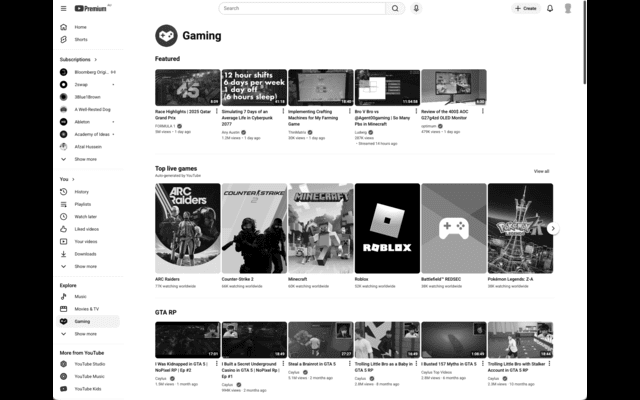
Task: Expand Show more under Explore section
Action: point(89,334)
